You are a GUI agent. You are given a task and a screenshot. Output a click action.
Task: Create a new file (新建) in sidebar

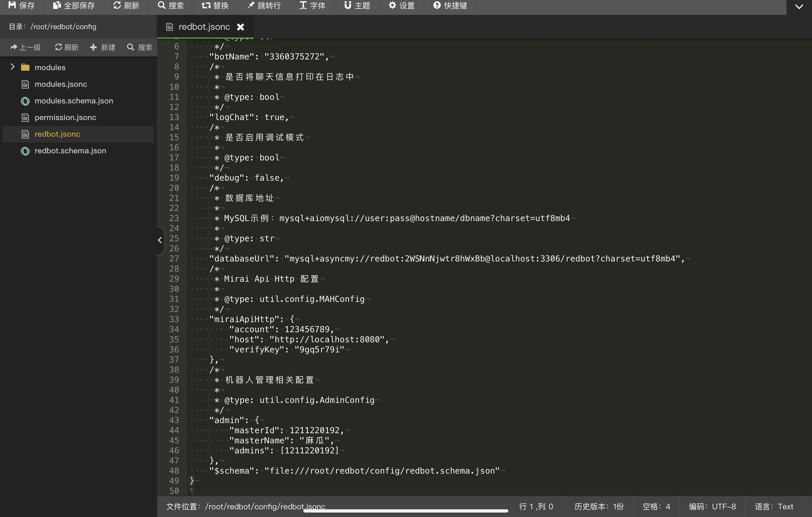103,47
